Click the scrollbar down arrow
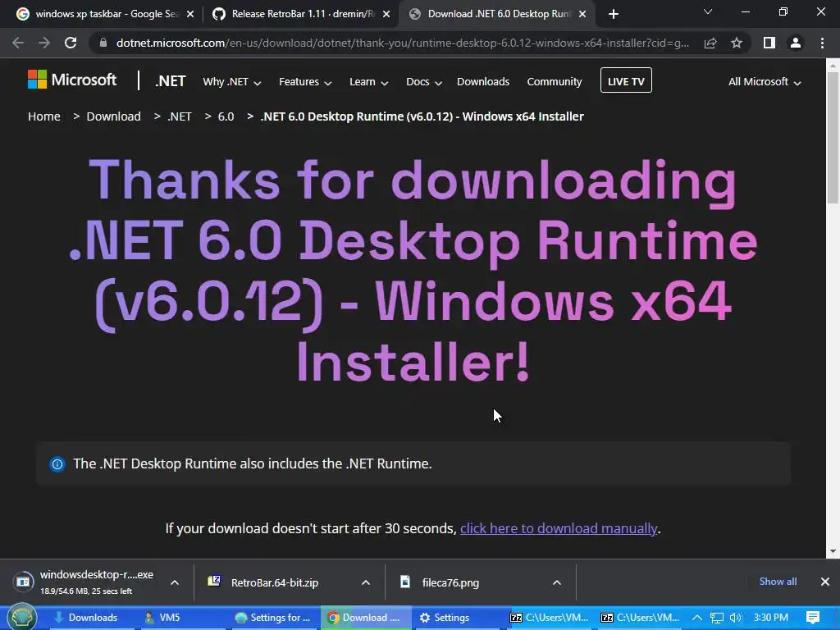The width and height of the screenshot is (840, 630). (833, 550)
